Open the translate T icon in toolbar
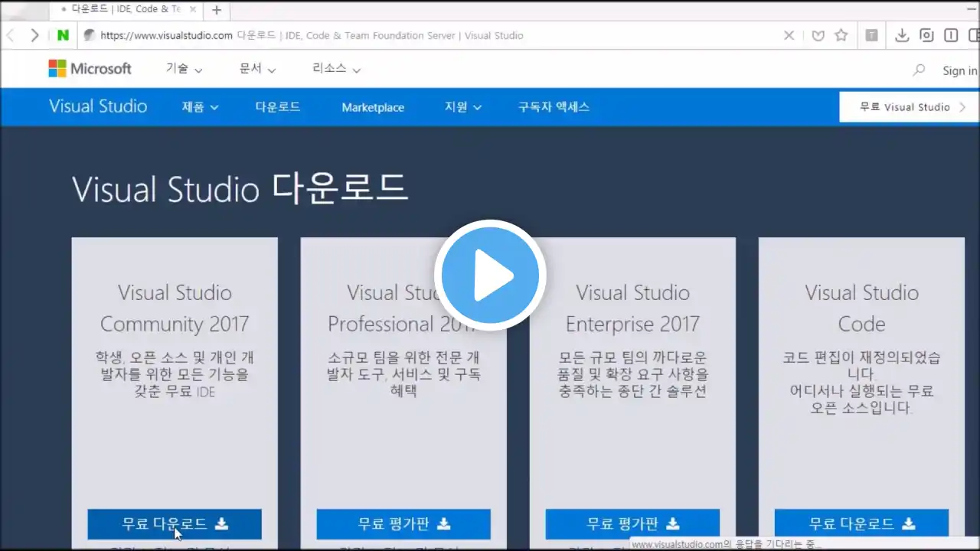The width and height of the screenshot is (980, 551). pos(871,35)
